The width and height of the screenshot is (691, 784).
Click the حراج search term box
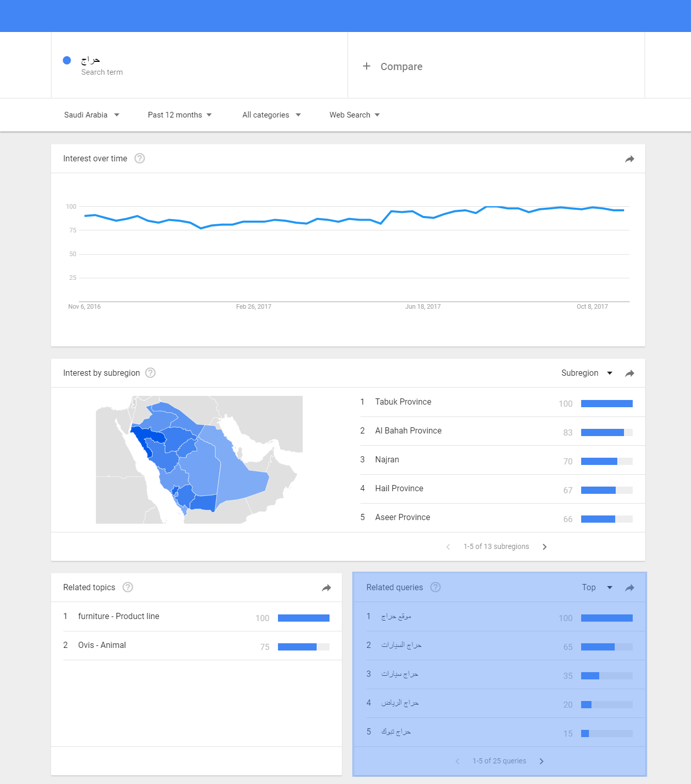[200, 65]
